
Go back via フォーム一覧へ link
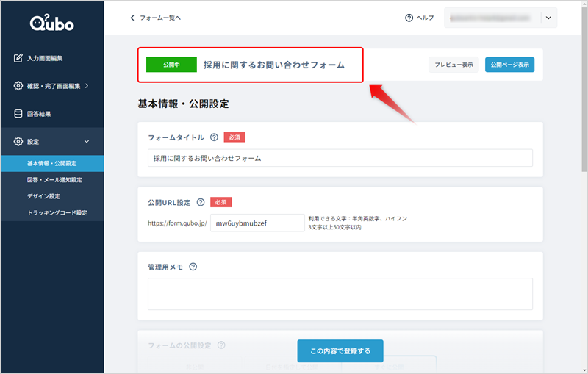(160, 18)
